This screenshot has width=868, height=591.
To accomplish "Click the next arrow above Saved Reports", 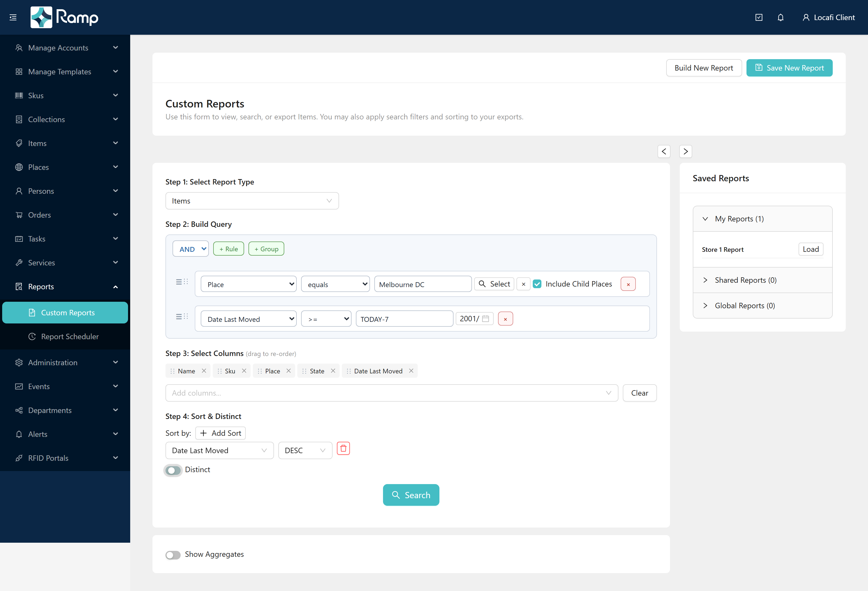I will coord(685,151).
